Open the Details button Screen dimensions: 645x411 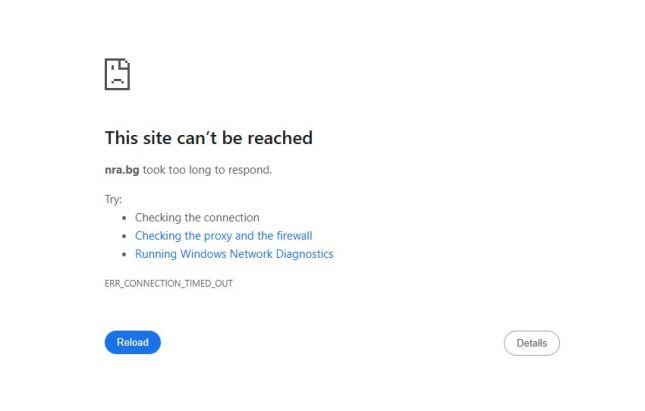531,343
